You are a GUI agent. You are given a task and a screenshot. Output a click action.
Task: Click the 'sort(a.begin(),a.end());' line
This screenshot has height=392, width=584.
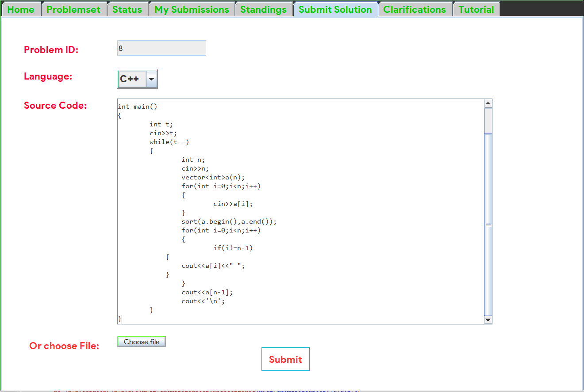[229, 221]
